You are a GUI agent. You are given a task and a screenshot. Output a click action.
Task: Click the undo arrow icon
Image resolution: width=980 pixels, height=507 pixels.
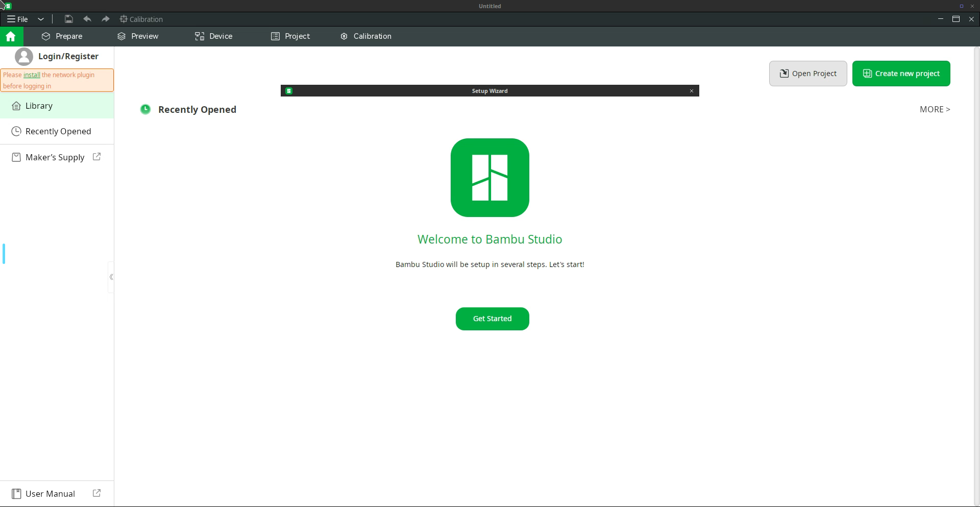[87, 19]
